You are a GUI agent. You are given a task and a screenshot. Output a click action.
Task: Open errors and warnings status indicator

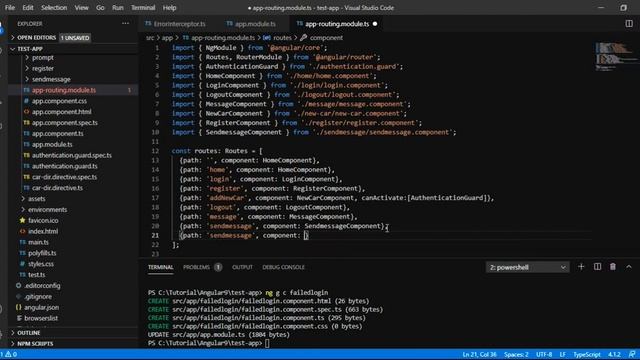(x=9, y=354)
